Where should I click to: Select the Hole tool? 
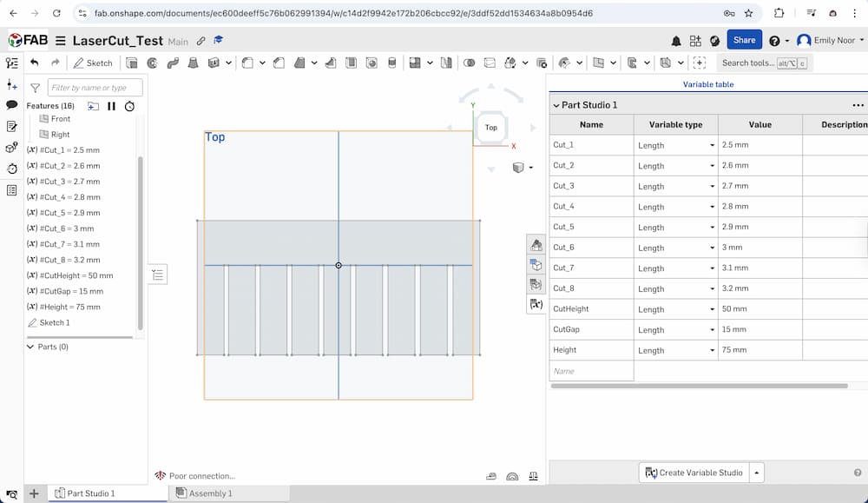[x=372, y=63]
